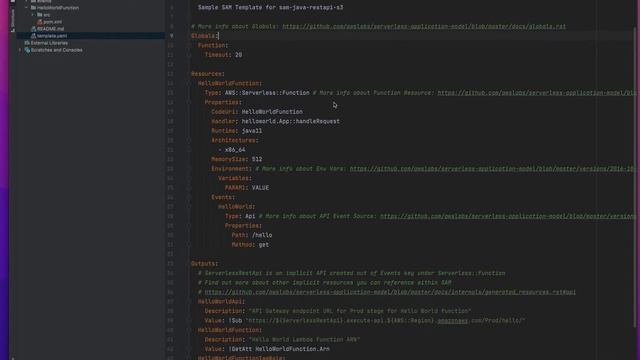Click the 'Timeout: 20' line

click(x=223, y=55)
